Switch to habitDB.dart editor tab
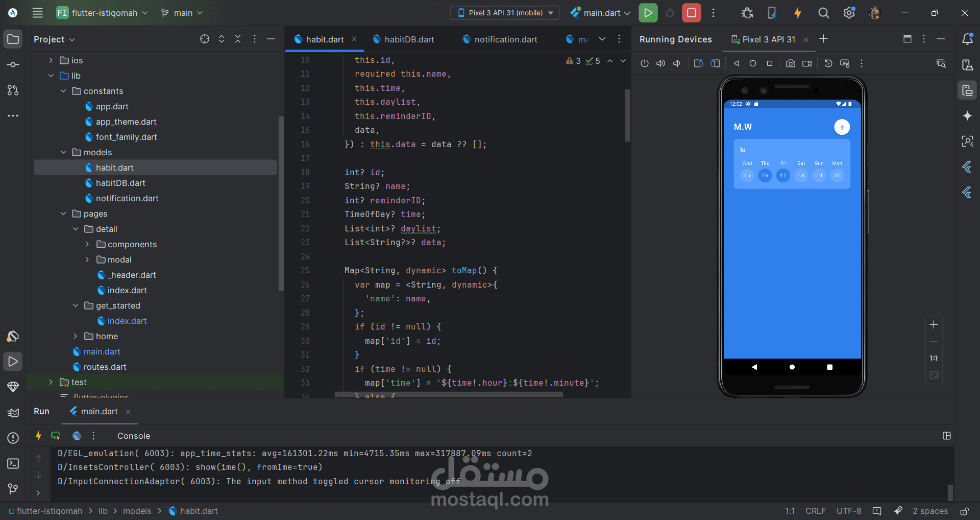Viewport: 980px width, 520px height. pos(403,39)
